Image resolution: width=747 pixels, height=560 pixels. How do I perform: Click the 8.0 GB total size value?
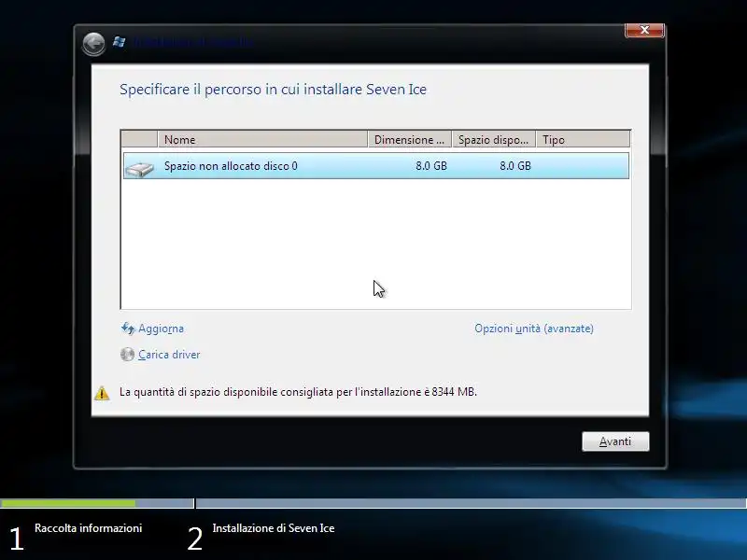[431, 166]
